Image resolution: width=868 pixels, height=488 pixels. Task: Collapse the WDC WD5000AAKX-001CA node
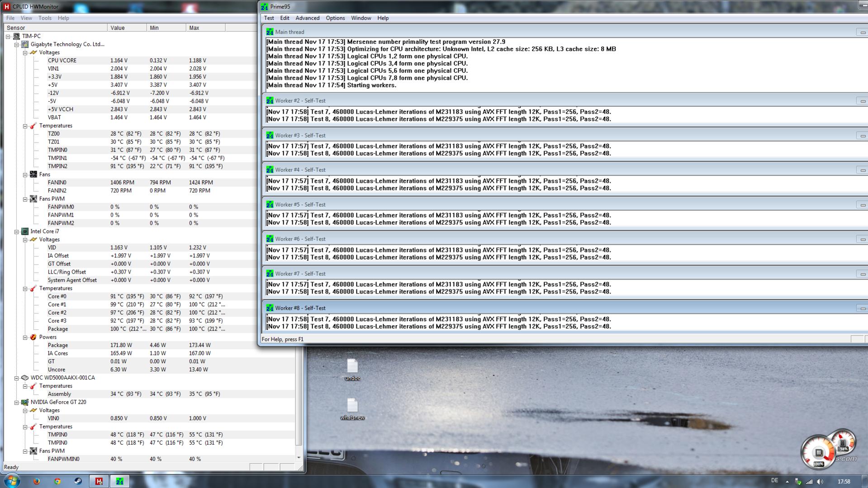coord(17,378)
